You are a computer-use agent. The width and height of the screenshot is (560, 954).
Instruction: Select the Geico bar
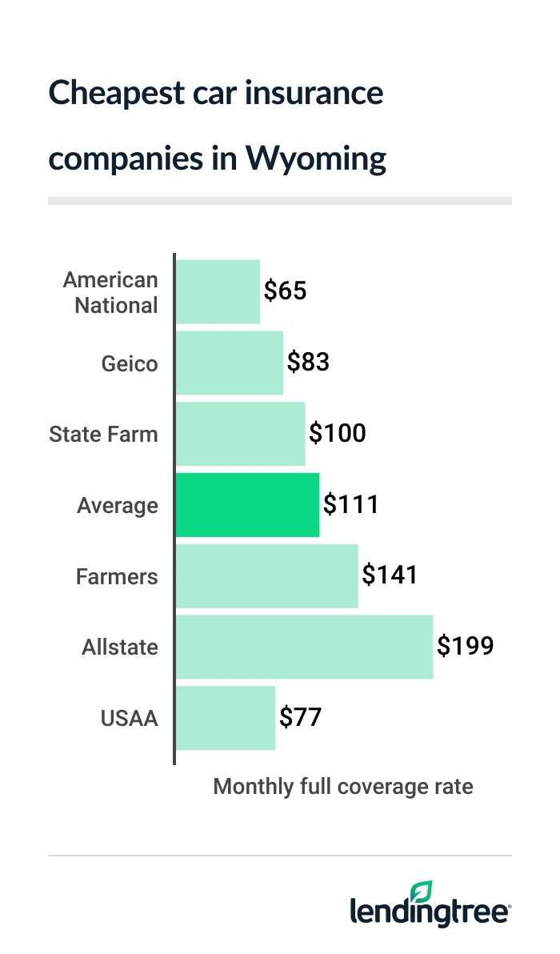pos(229,363)
